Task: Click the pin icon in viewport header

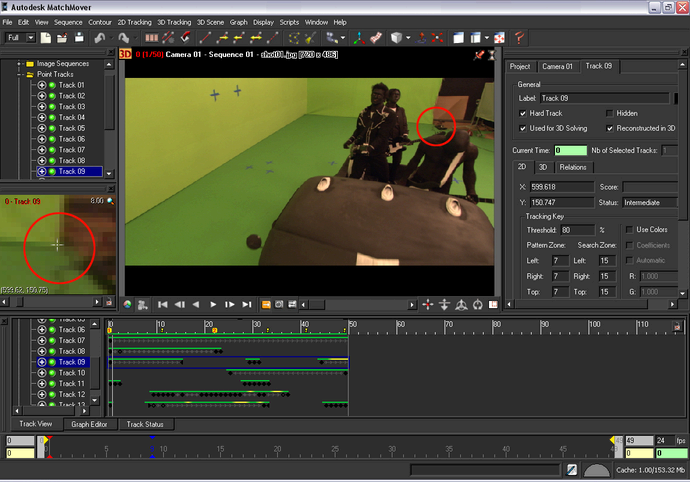Action: [479, 55]
